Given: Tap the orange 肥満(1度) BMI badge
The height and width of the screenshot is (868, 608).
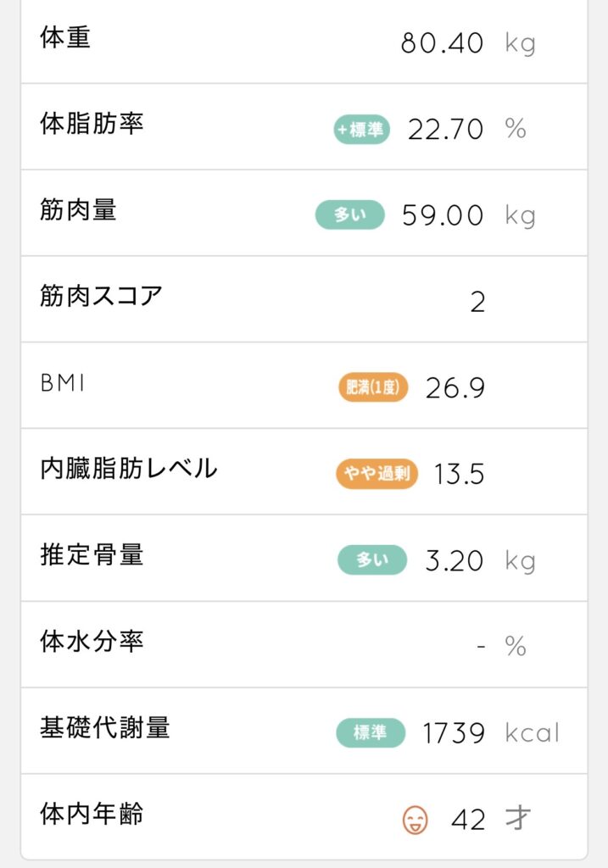Looking at the screenshot, I should [x=373, y=388].
